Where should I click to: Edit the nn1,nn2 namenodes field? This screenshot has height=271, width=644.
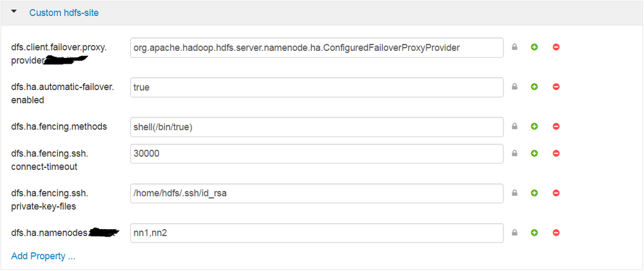tap(317, 233)
